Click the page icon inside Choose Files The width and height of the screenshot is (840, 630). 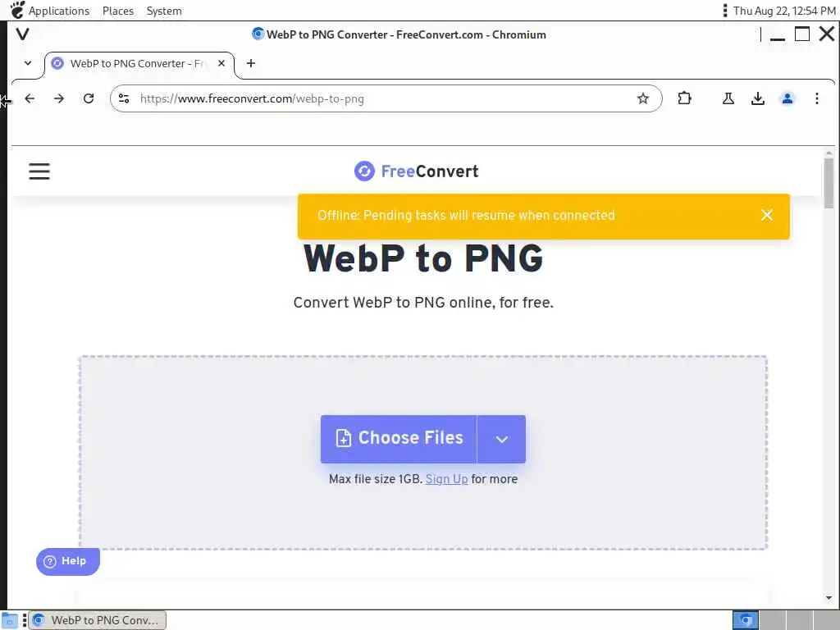coord(344,438)
